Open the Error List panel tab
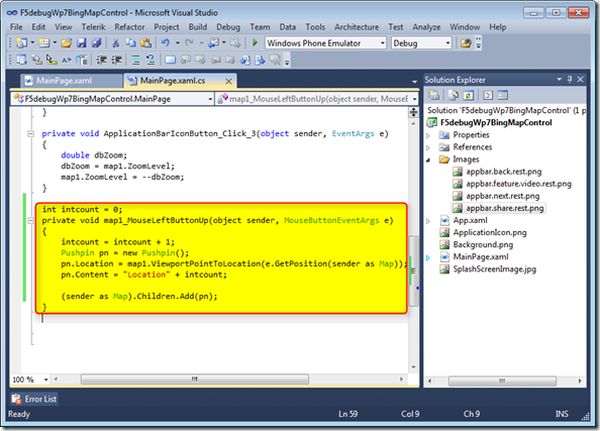Viewport: 600px width, 431px height. coord(34,399)
